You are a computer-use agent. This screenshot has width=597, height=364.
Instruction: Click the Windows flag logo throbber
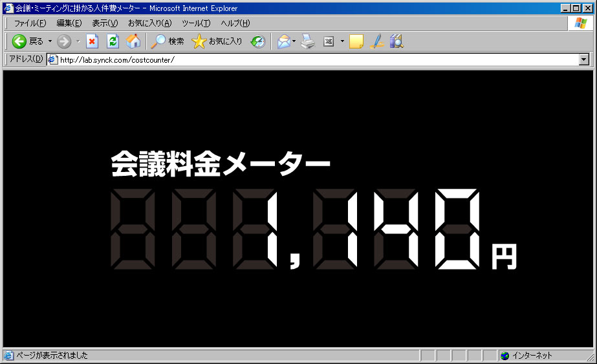581,23
